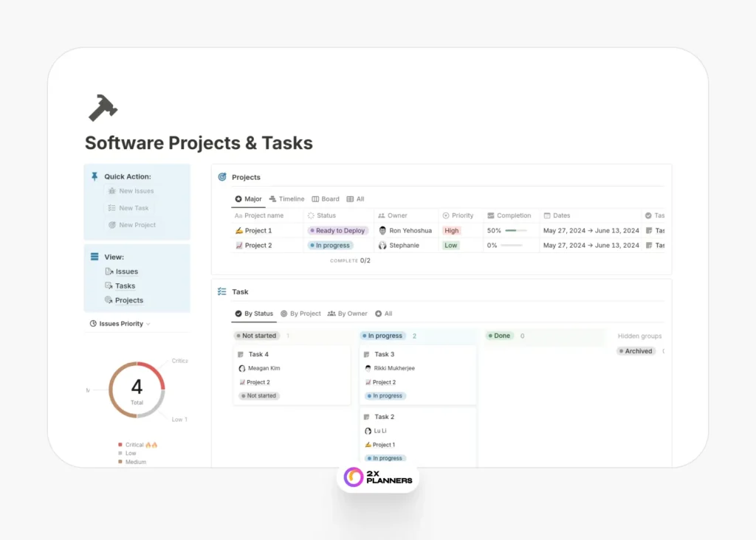
Task: Open the Priority column header menu
Action: click(x=461, y=215)
